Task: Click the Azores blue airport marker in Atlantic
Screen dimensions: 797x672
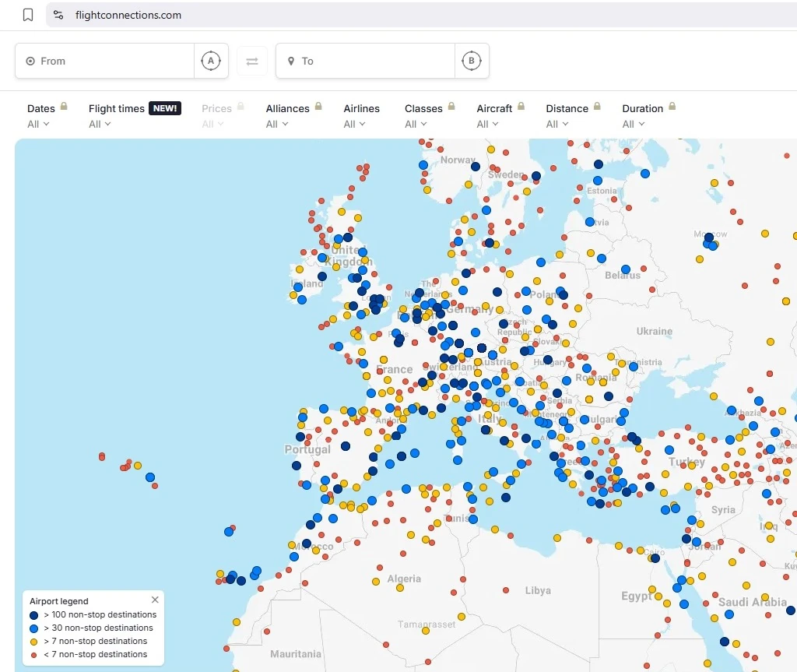Action: point(150,477)
